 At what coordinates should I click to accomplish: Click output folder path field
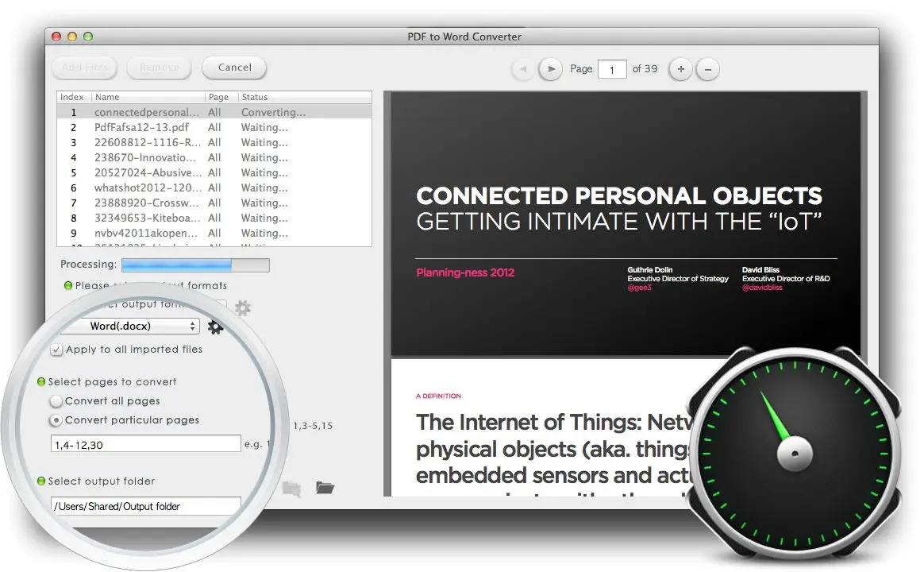145,506
